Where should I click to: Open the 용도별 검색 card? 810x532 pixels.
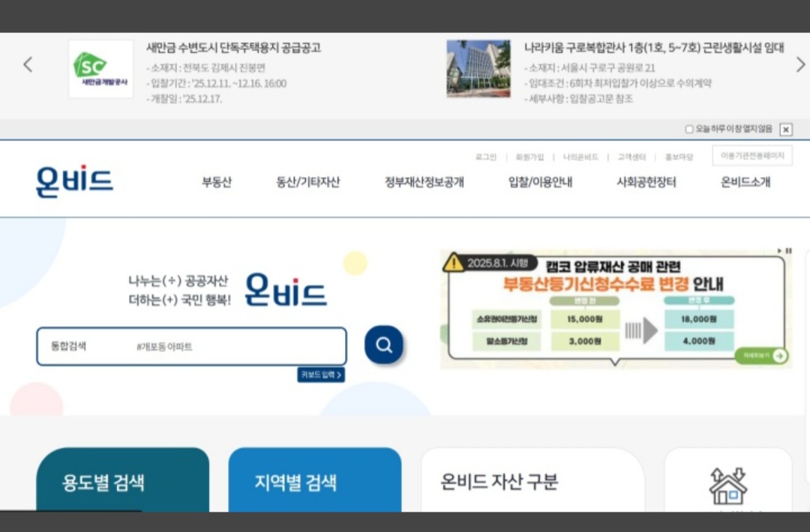point(122,480)
